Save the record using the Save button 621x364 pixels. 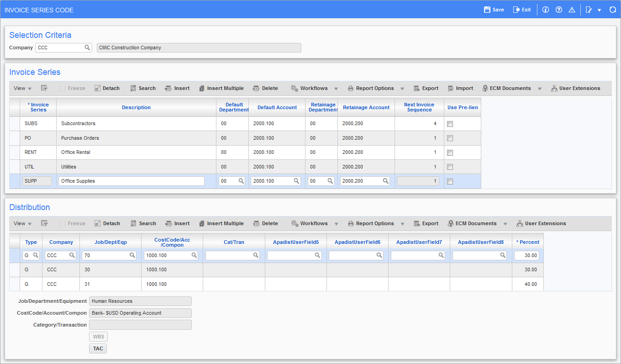494,9
